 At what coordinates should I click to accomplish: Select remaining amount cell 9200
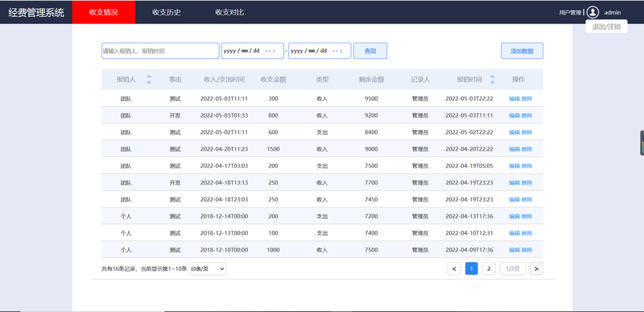371,115
